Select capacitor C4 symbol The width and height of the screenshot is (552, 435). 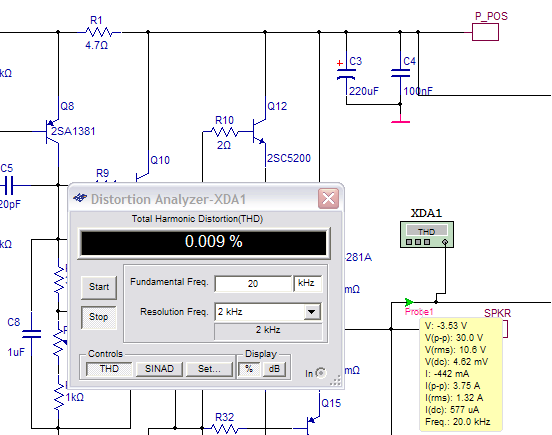[x=400, y=73]
